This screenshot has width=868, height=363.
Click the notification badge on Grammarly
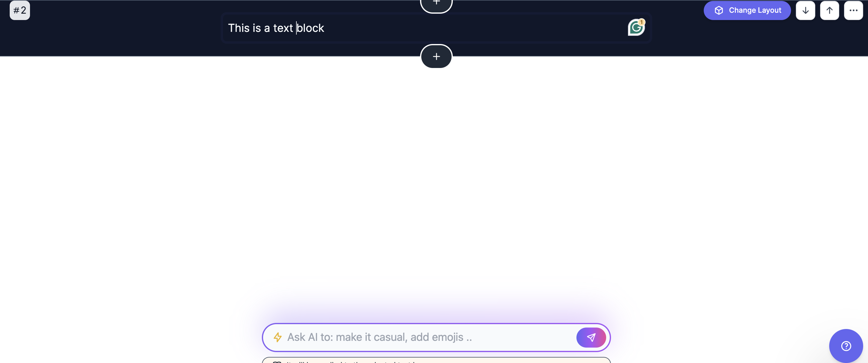(x=642, y=22)
